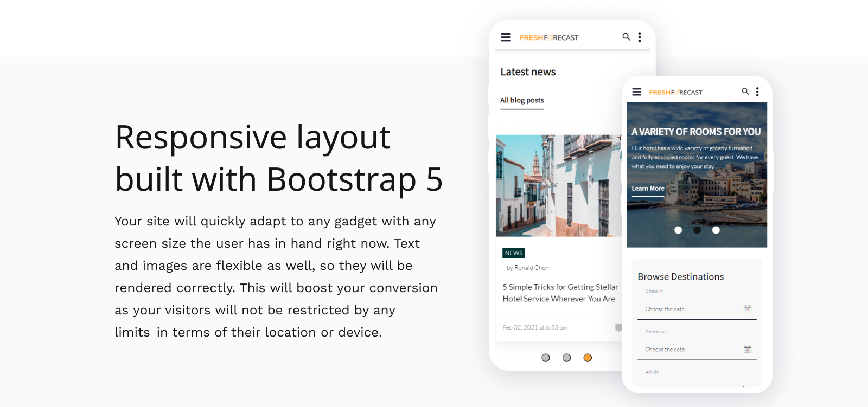Open hamburger menu on hotel rooms phone
The image size is (868, 407).
point(637,92)
